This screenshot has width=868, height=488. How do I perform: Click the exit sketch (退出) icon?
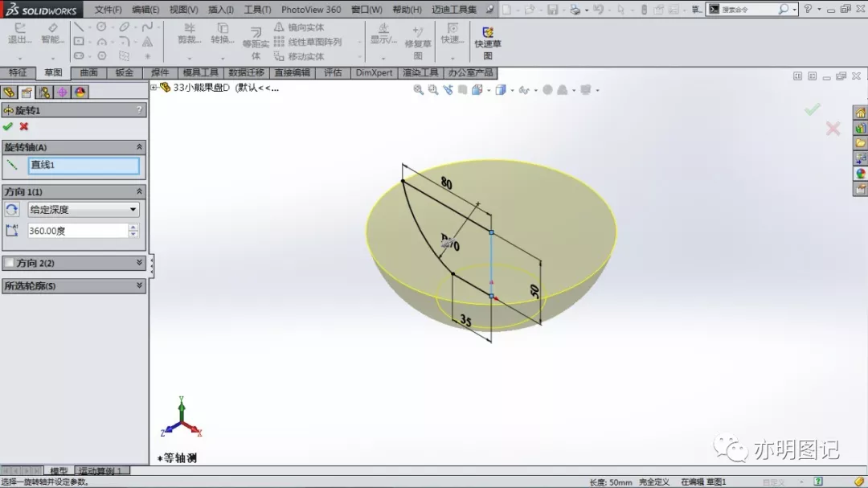click(x=19, y=33)
